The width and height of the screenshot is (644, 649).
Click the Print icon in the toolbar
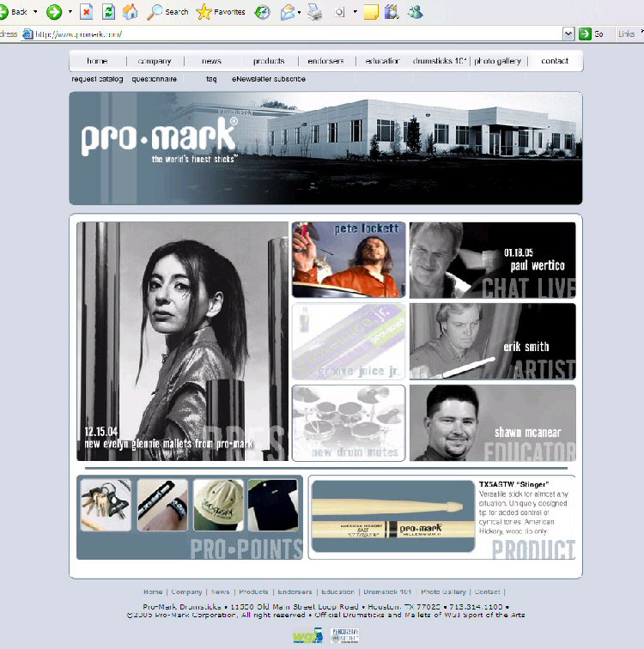pyautogui.click(x=314, y=12)
